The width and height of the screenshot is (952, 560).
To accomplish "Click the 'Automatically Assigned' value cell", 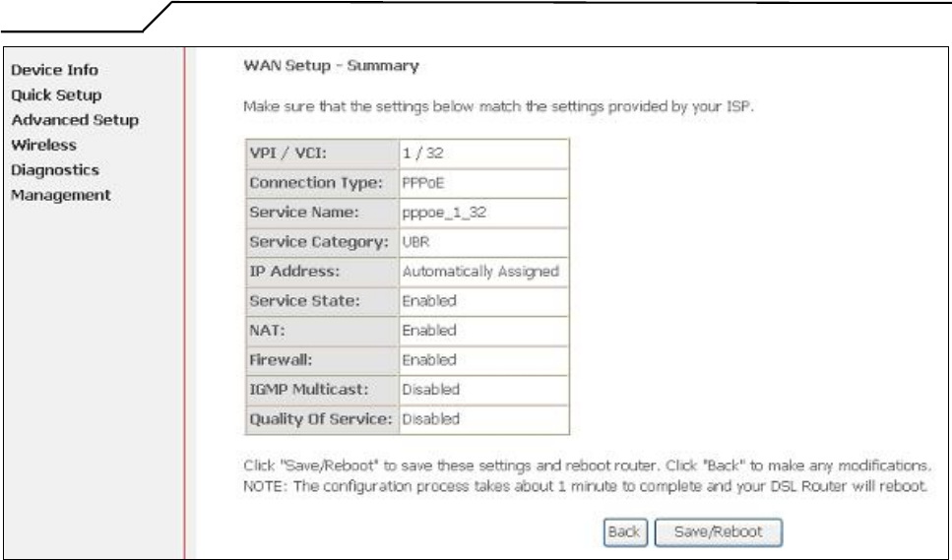I will pyautogui.click(x=484, y=272).
